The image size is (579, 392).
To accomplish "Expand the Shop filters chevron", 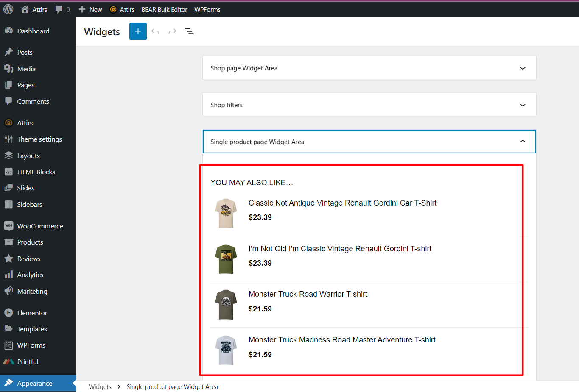I will 523,105.
